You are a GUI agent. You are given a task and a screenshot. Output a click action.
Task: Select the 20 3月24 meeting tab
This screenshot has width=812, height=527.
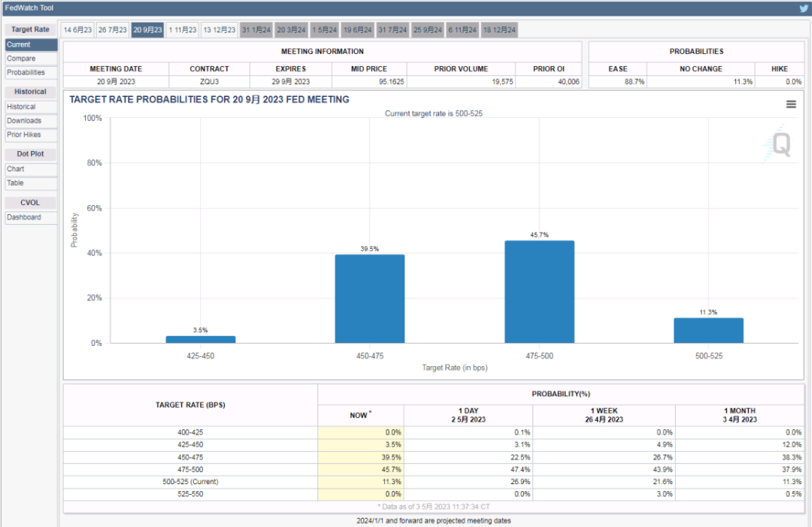(291, 30)
